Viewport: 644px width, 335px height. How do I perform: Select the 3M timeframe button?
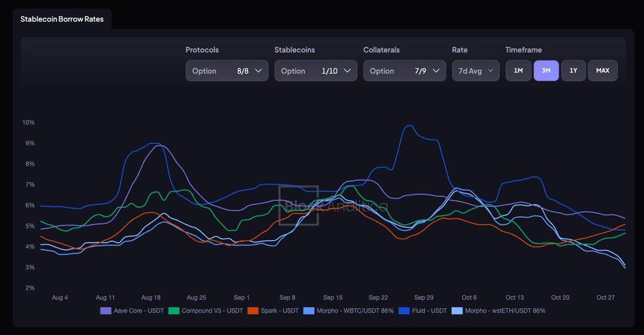[546, 70]
